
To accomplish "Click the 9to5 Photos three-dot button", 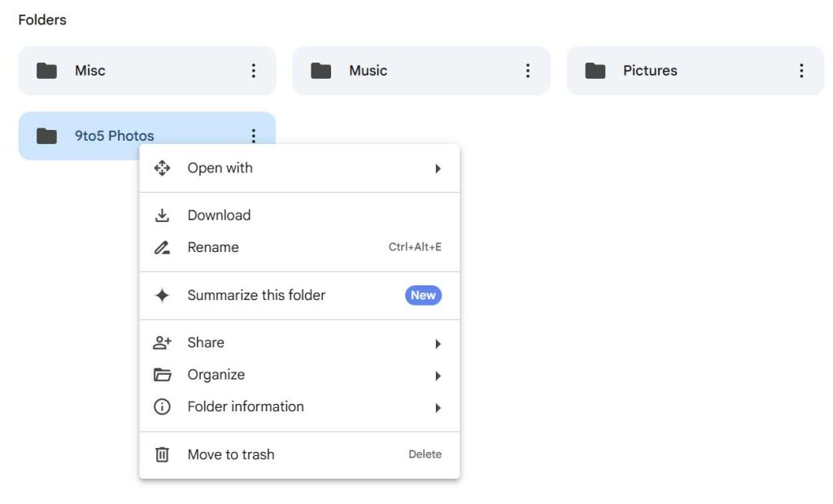I will [254, 136].
